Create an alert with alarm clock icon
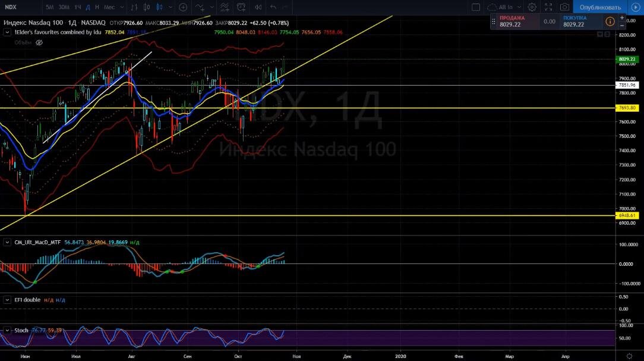 pyautogui.click(x=241, y=7)
